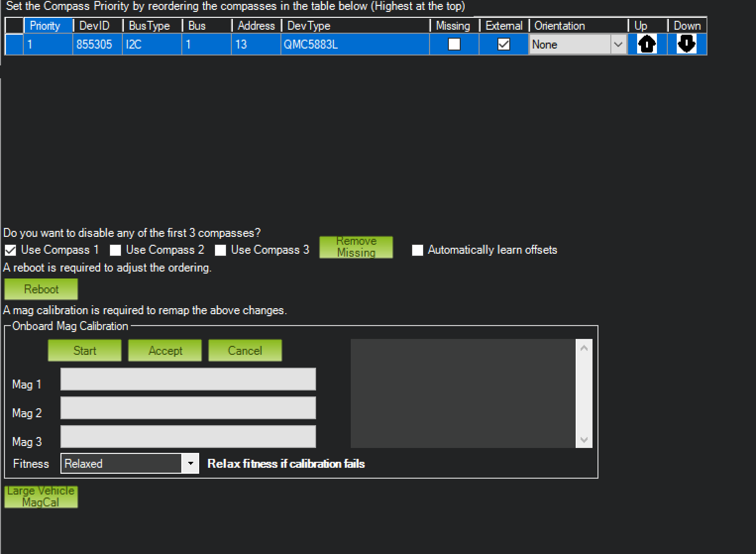Cancel the onboard mag calibration

pos(245,350)
